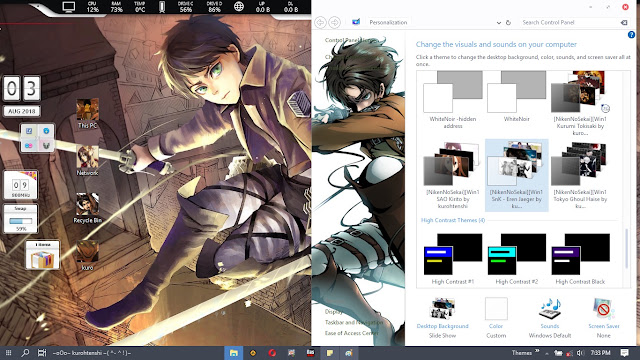Click the RAM 73% reading
The image size is (640, 360).
(116, 7)
